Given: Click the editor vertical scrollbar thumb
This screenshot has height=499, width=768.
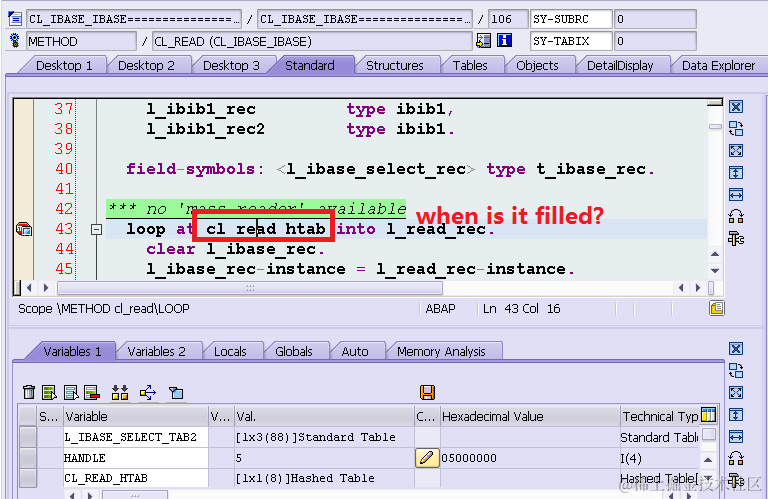Looking at the screenshot, I should pos(715,126).
